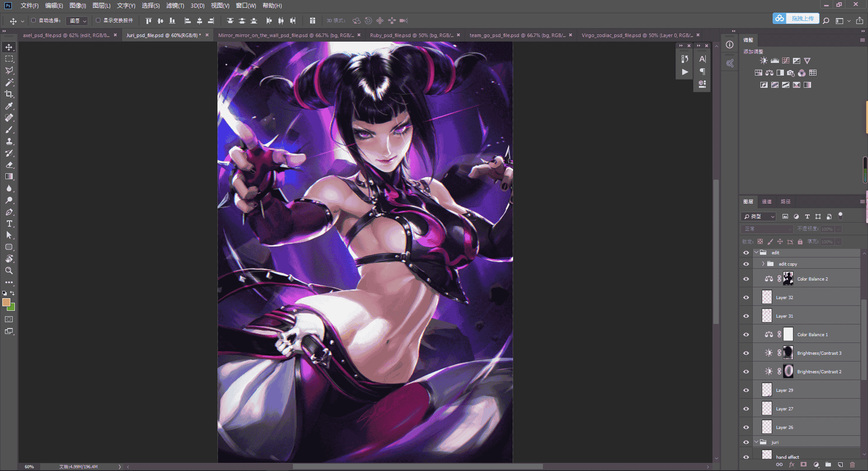Pick the Magic Wand tool
Screen dimensions: 868x471
click(x=9, y=82)
